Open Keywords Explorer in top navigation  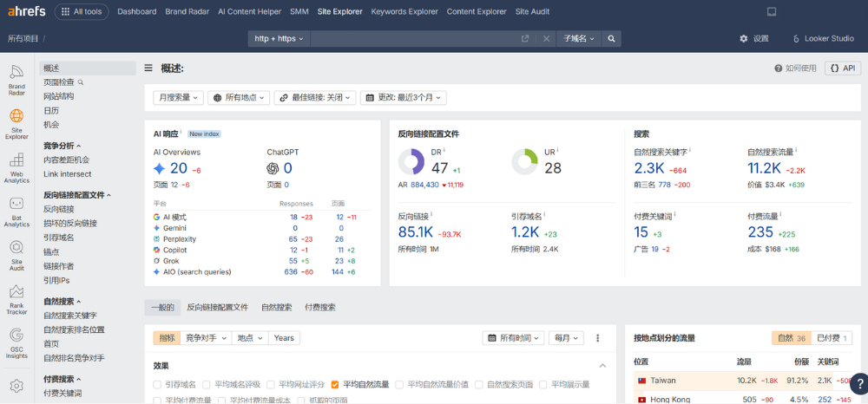[x=404, y=11]
